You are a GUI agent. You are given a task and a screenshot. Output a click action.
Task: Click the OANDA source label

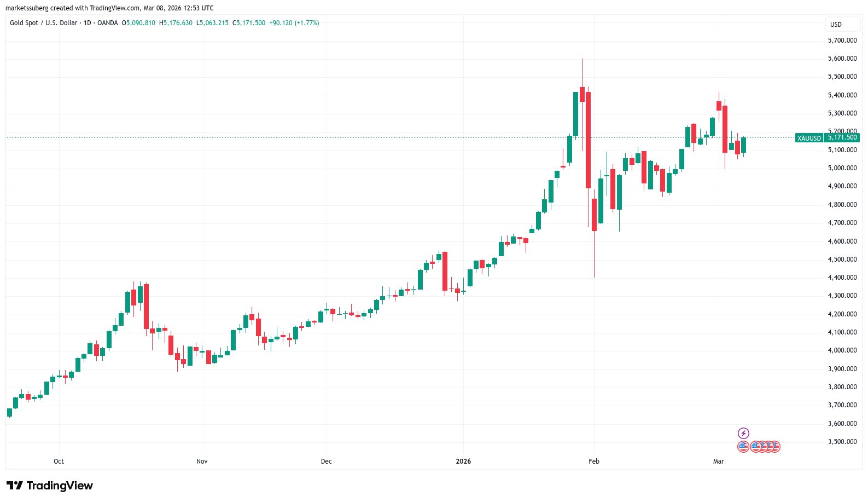pos(107,23)
